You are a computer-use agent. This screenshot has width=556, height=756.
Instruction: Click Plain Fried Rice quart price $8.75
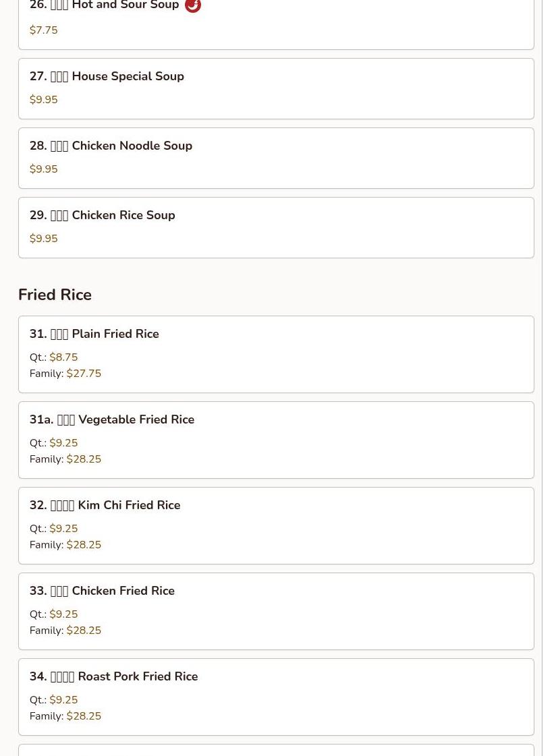[x=63, y=357]
